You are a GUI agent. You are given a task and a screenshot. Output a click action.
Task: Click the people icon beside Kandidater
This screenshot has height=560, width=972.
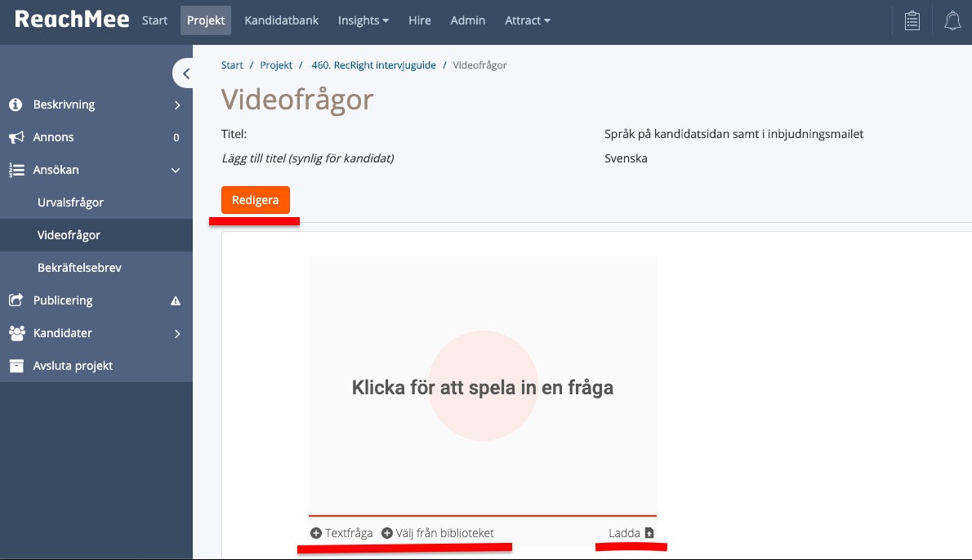[16, 333]
